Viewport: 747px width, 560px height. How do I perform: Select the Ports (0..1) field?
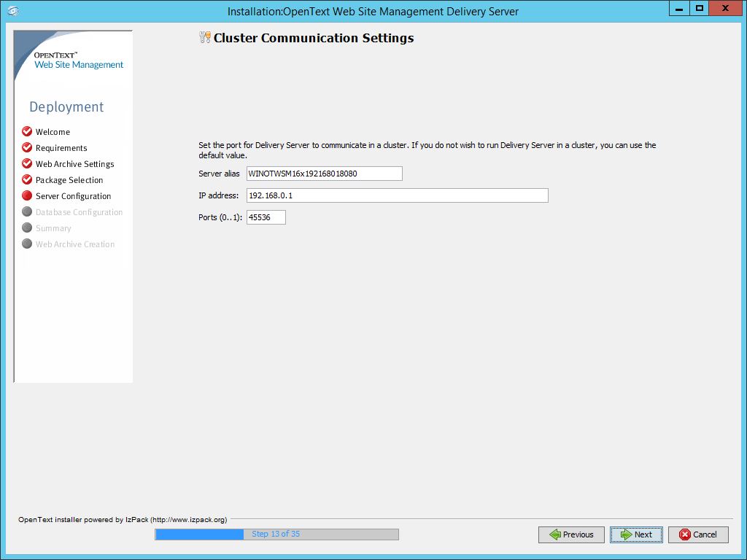(266, 217)
